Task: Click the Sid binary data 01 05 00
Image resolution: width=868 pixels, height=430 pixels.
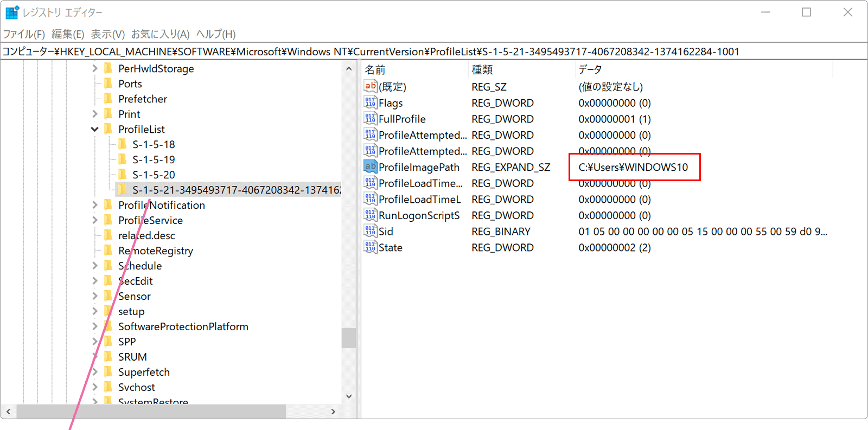Action: point(703,232)
